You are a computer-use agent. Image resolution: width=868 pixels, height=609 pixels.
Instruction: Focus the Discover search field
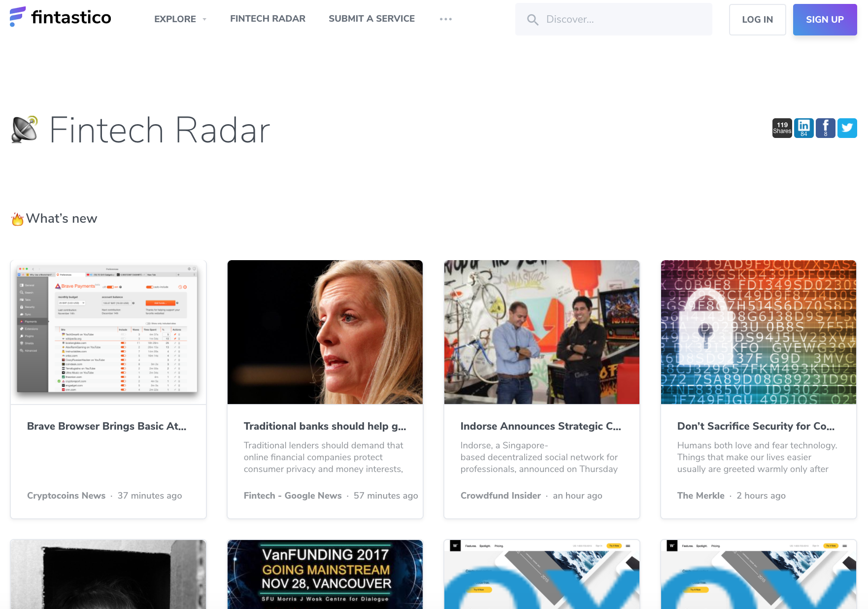click(x=614, y=19)
